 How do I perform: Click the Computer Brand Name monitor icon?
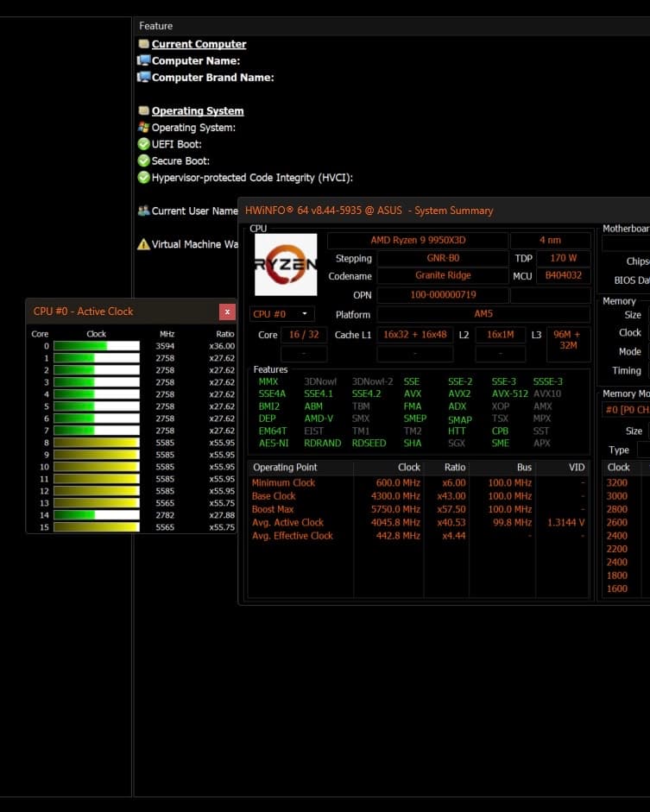tap(143, 77)
